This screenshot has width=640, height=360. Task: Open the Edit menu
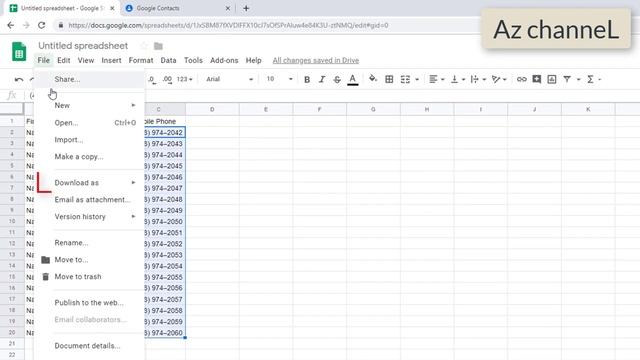tap(64, 60)
